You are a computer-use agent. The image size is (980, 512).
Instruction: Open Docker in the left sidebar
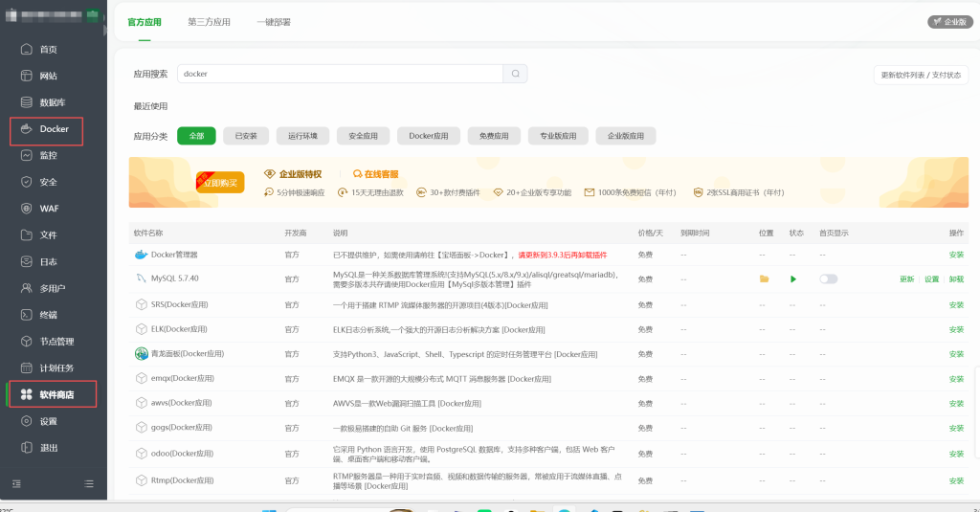53,129
